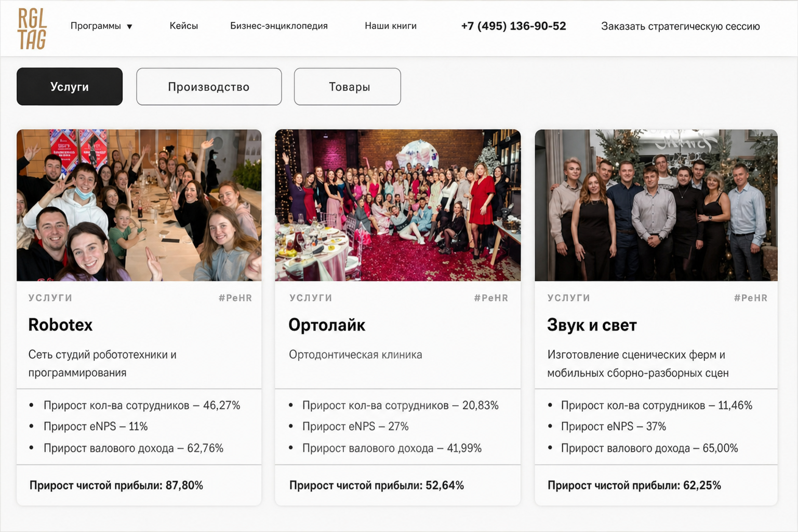Click Прирост чистой прибыли: 62,25%
Screen dimensions: 798x532
point(634,485)
